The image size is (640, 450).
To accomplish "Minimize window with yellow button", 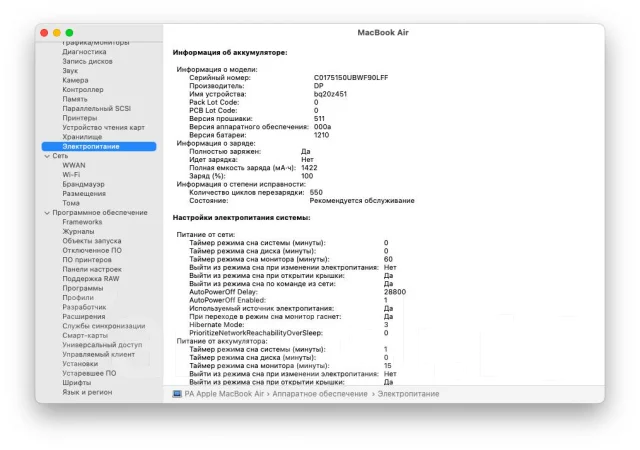I will [x=57, y=33].
